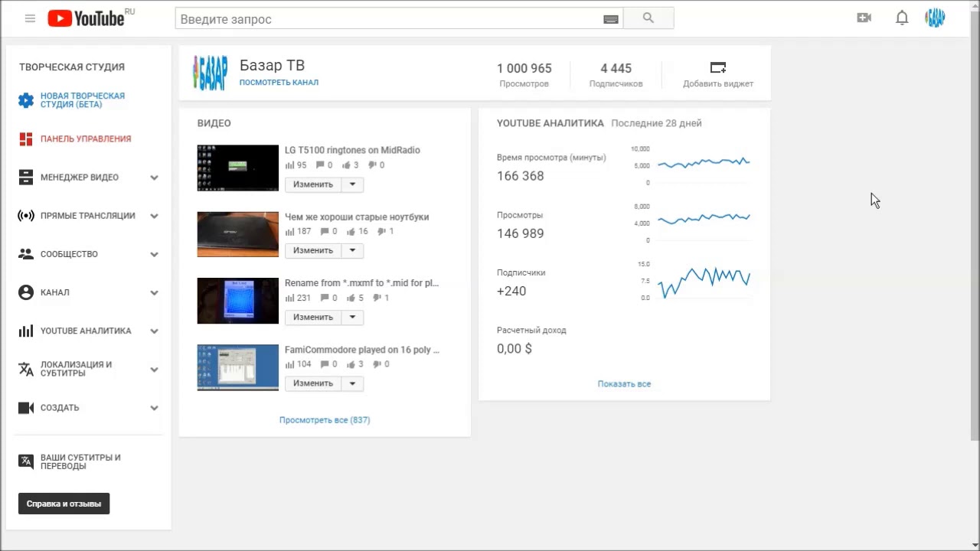Viewport: 980px width, 551px height.
Task: Expand the Прямые трансляции section
Action: (154, 216)
